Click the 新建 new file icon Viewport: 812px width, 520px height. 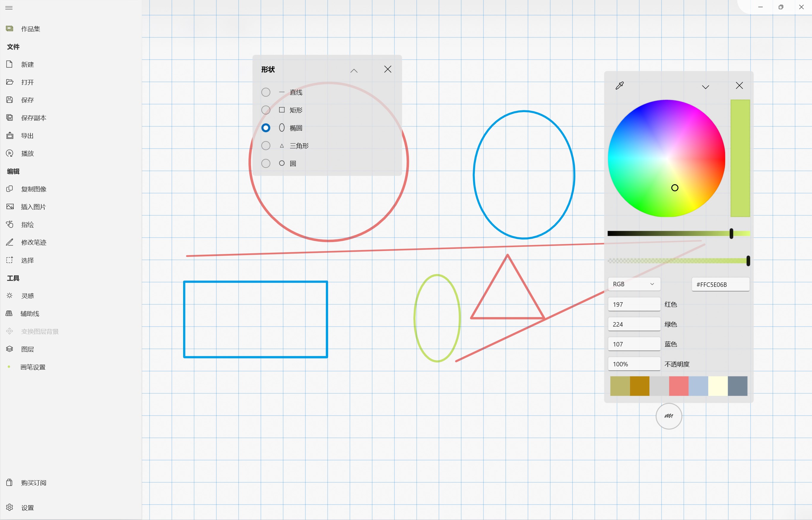pos(9,64)
